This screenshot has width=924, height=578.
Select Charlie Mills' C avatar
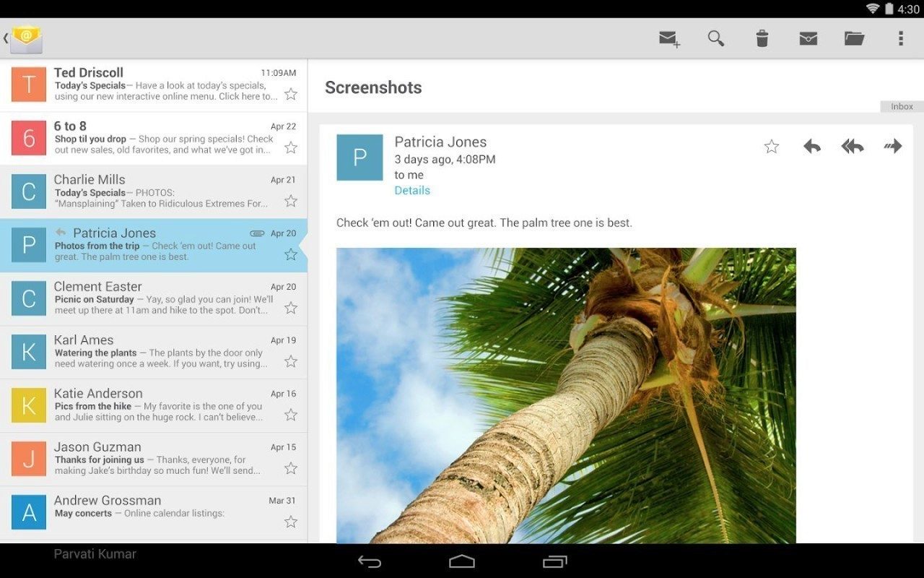(x=29, y=191)
